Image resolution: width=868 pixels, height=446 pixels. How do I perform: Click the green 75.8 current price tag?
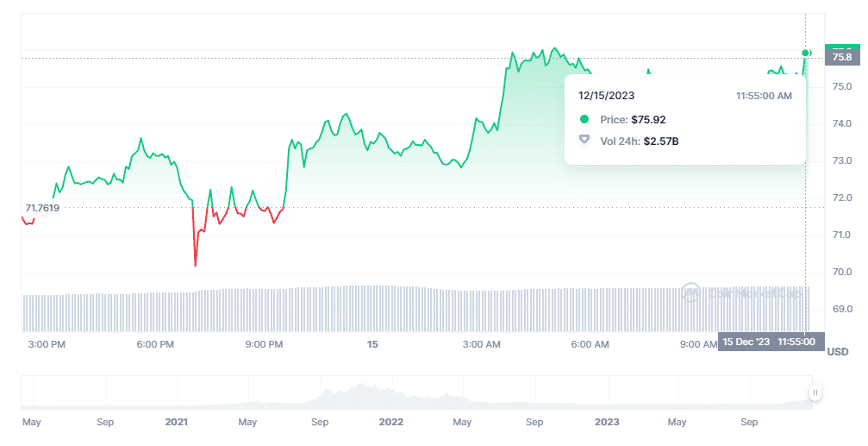pos(841,57)
